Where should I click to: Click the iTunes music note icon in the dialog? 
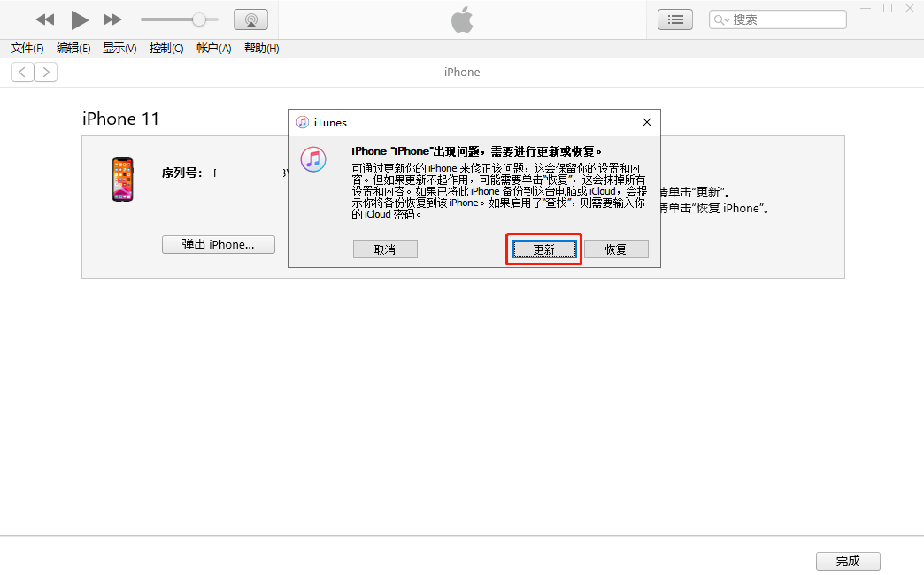click(x=313, y=160)
